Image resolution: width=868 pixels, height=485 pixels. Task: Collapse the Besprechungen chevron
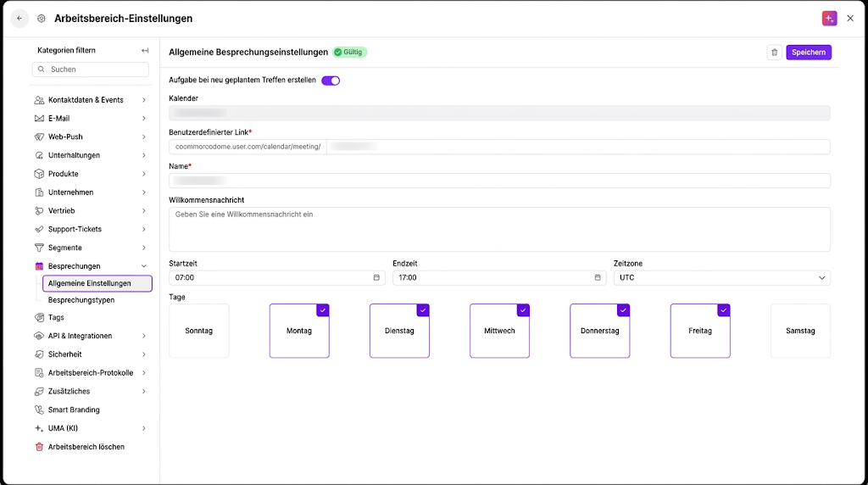point(144,266)
